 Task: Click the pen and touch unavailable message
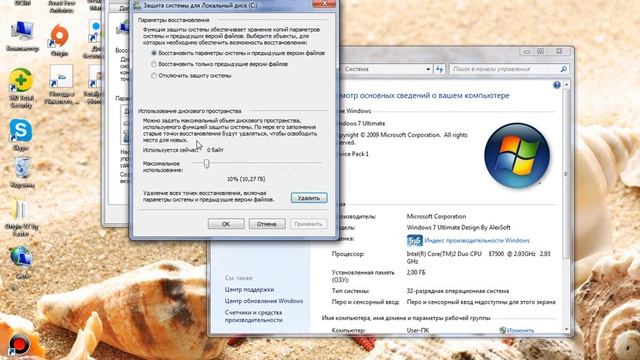[481, 302]
